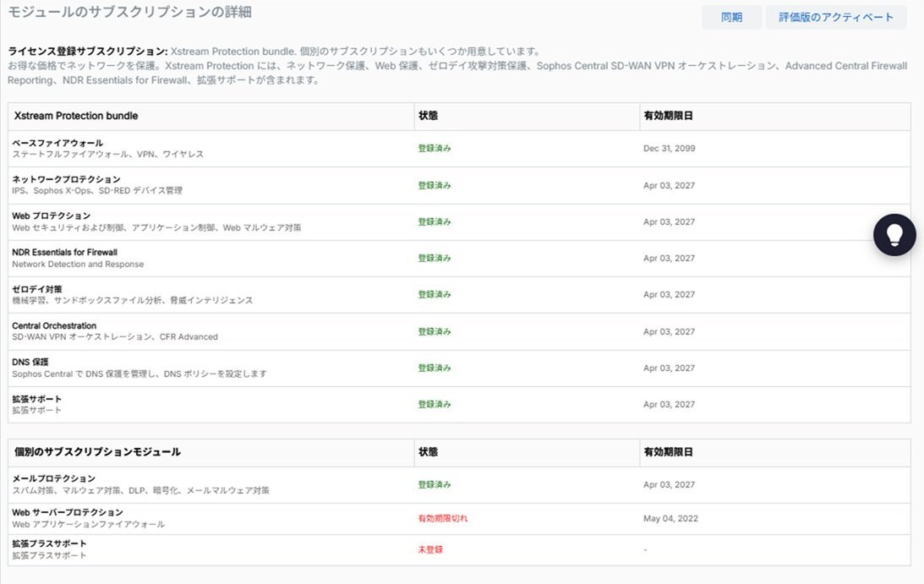The height and width of the screenshot is (584, 924).
Task: Click the Xstream Protection bundle table header
Action: [x=76, y=116]
